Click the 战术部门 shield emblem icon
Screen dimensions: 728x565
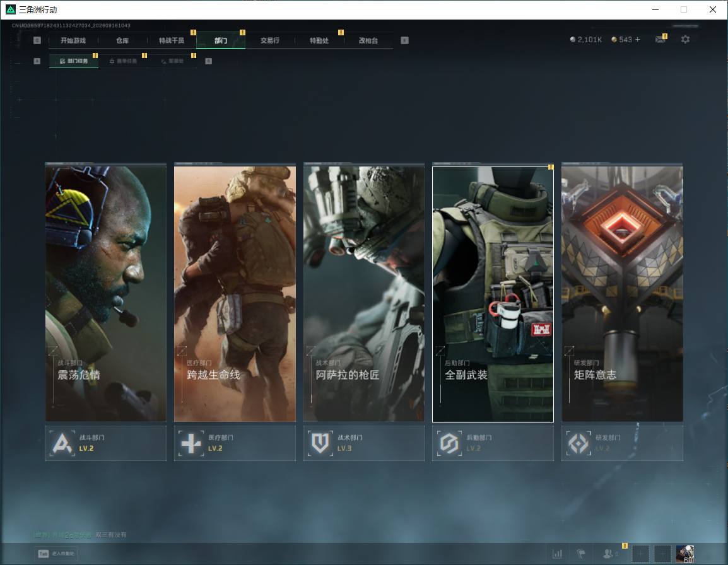(320, 443)
